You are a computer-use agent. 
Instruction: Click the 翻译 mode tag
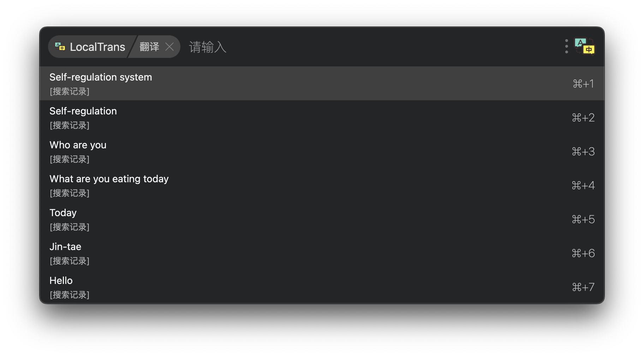pos(149,47)
